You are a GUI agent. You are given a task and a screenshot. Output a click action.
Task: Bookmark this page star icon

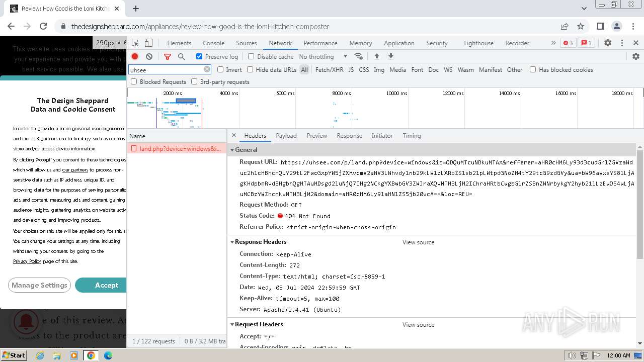tap(581, 26)
